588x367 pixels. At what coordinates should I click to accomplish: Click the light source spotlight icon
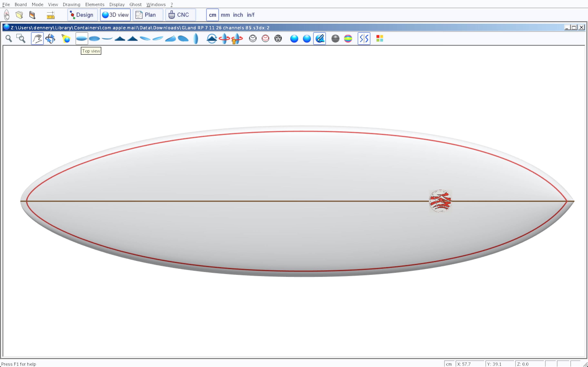point(66,39)
